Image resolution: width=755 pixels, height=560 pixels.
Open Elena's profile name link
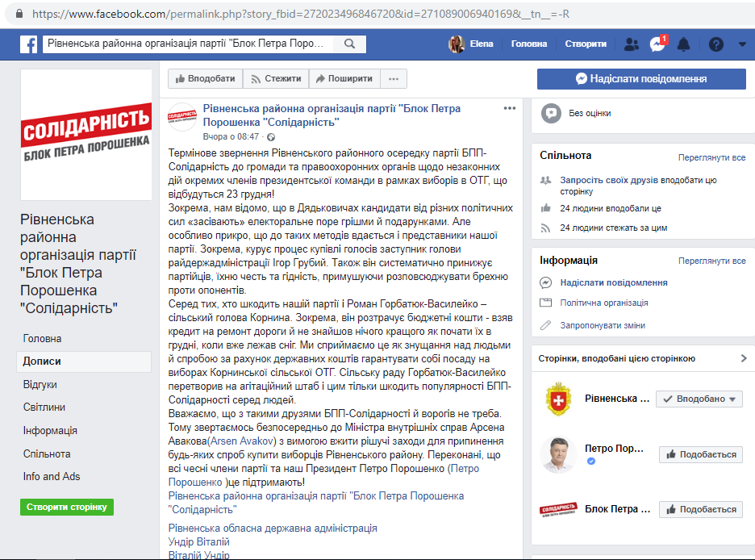pos(482,44)
